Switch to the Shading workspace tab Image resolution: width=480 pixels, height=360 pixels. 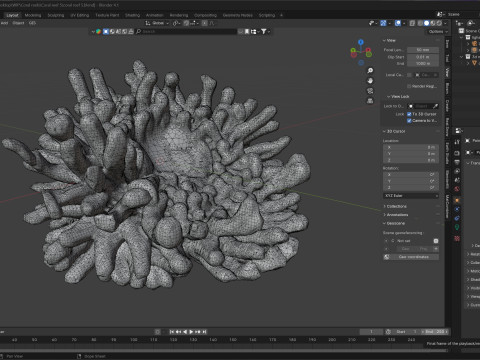pyautogui.click(x=132, y=15)
